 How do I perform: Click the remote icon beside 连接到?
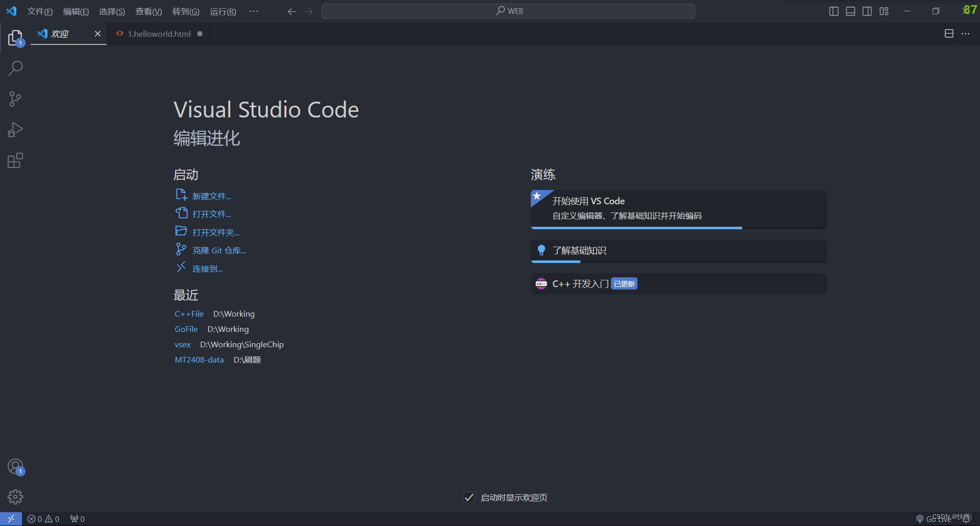181,267
